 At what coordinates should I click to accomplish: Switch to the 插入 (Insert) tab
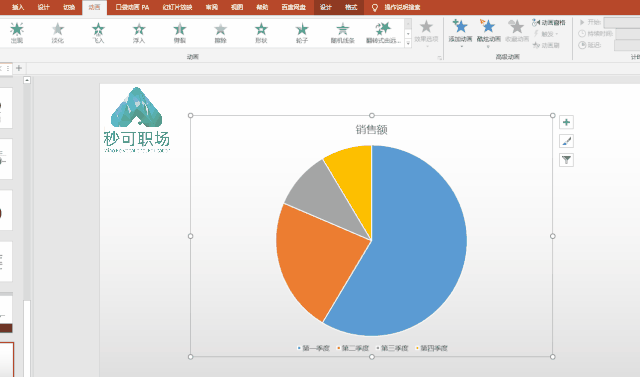pyautogui.click(x=18, y=7)
